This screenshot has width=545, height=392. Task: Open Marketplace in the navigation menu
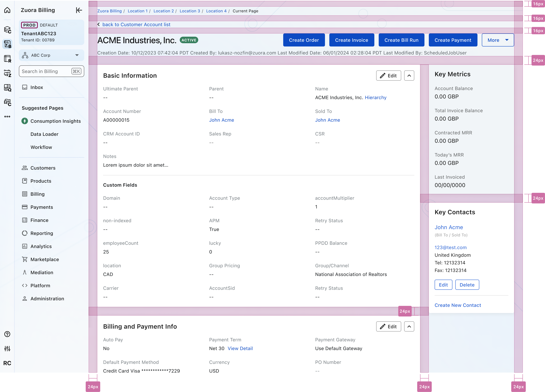coord(44,259)
